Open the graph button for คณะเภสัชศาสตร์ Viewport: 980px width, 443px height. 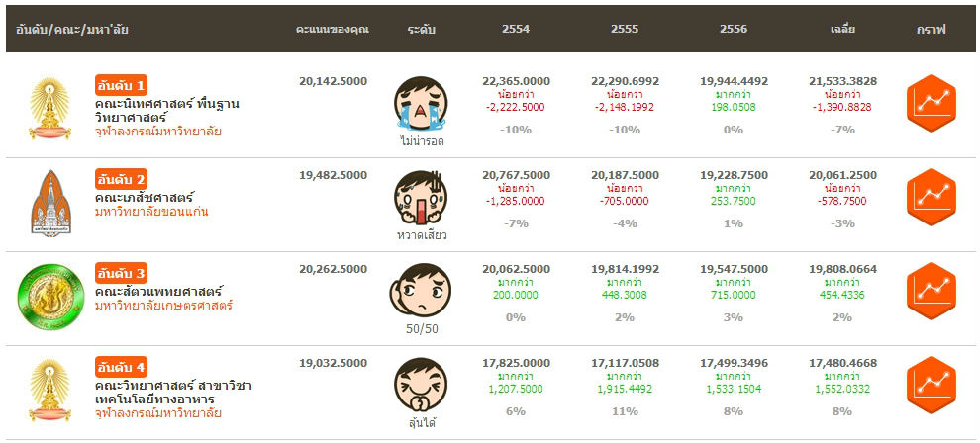point(933,198)
